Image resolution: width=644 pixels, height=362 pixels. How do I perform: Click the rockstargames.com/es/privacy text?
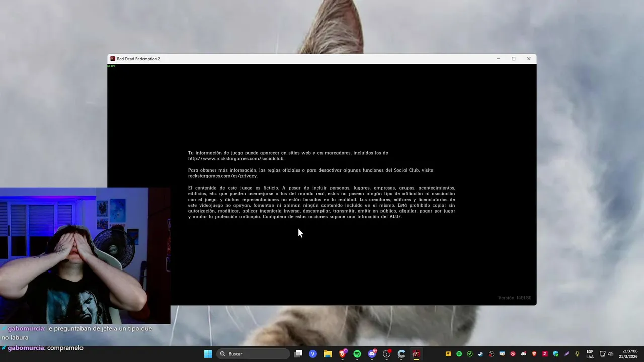pyautogui.click(x=223, y=176)
